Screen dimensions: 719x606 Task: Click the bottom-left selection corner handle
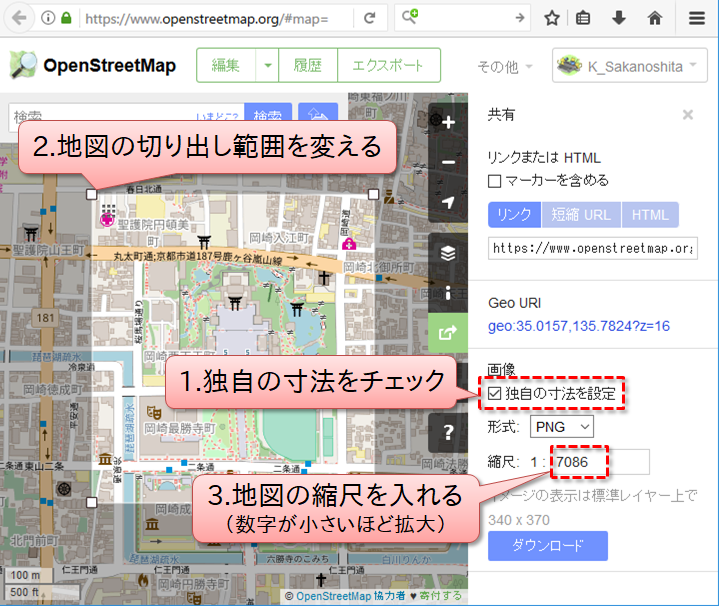pos(92,502)
